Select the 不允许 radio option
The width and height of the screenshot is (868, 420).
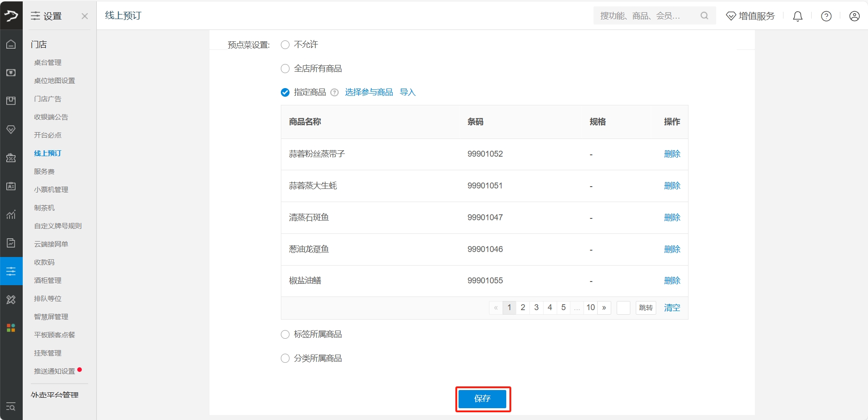click(285, 44)
